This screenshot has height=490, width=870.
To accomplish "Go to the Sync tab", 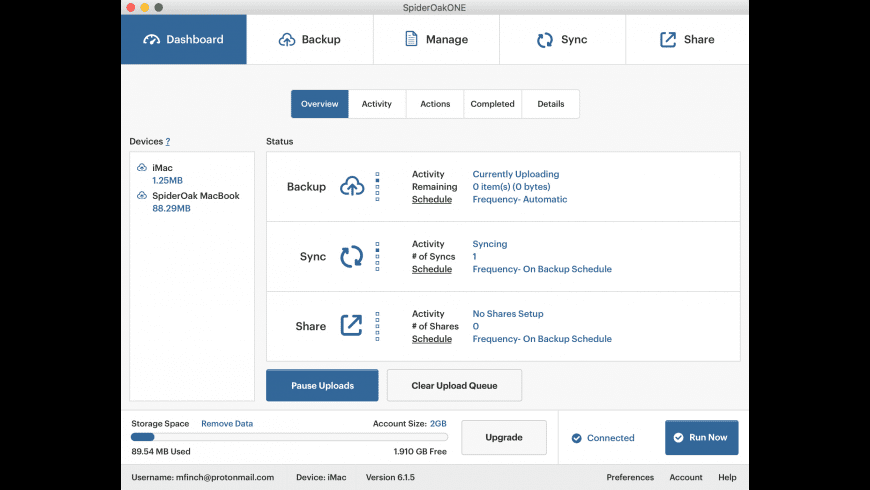I will click(562, 39).
